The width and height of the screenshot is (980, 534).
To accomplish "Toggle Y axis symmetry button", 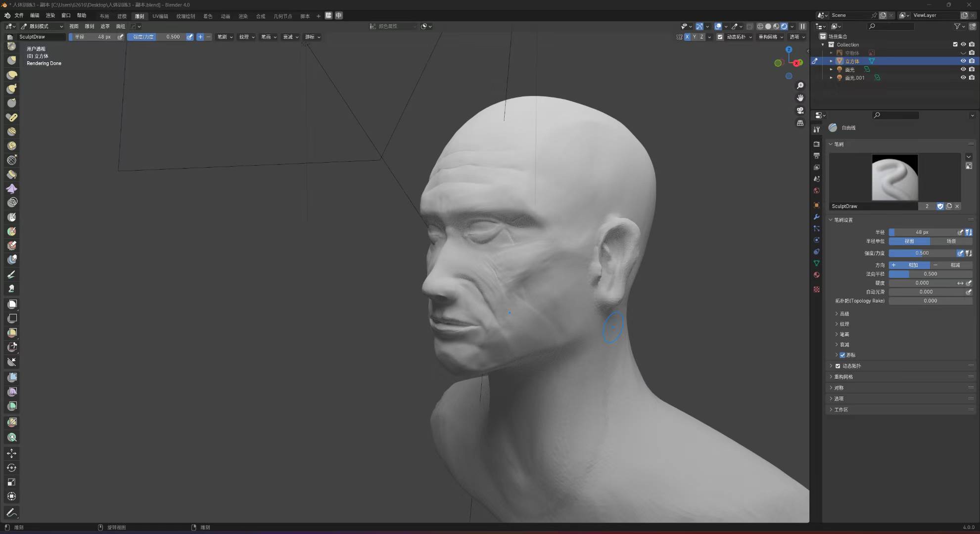I will (694, 37).
